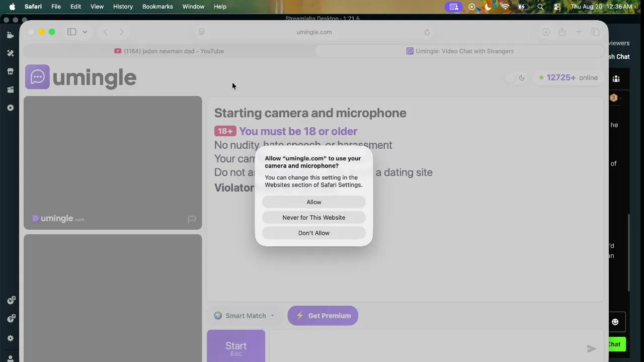This screenshot has width=644, height=362.
Task: Open the Wi-Fi menu bar icon
Action: click(x=506, y=7)
